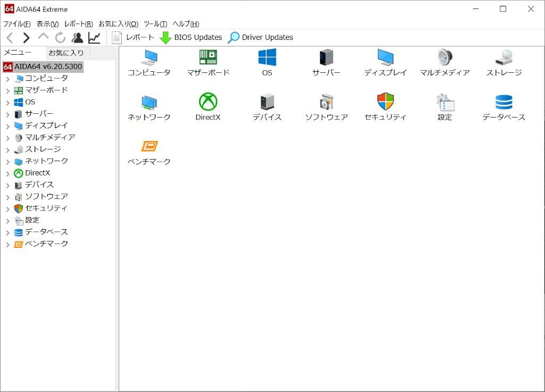Open the ベンチマーク icon in main pane
Image resolution: width=545 pixels, height=392 pixels.
click(149, 146)
